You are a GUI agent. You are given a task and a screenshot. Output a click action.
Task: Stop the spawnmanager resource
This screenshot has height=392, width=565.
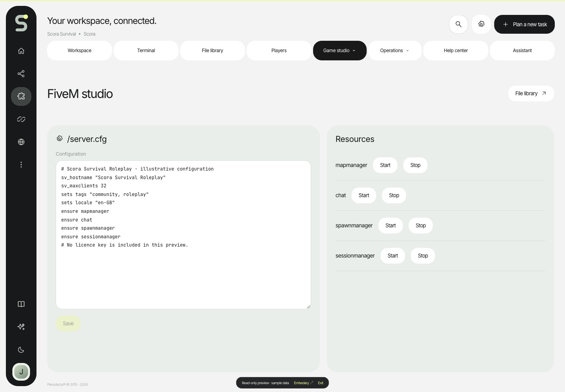421,226
